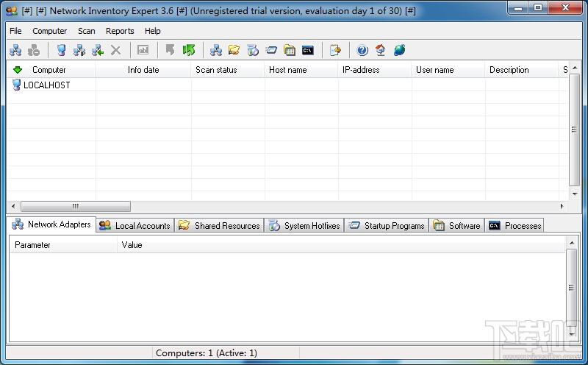
Task: Click the details panel scroll-up arrow
Action: (572, 243)
